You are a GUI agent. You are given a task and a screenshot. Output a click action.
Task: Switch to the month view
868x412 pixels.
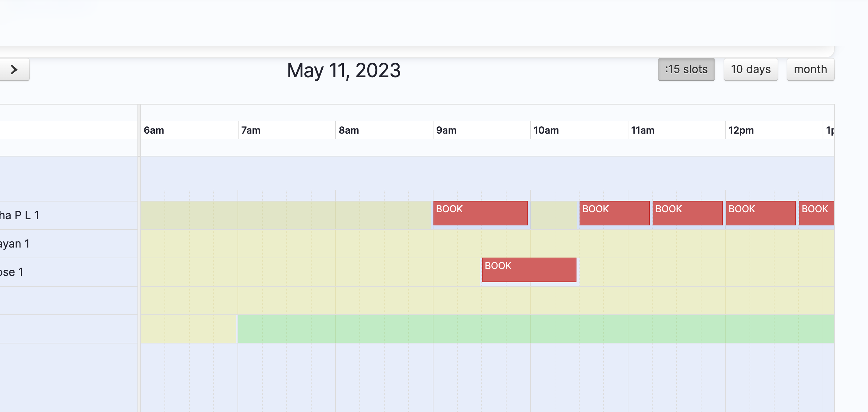pyautogui.click(x=810, y=70)
